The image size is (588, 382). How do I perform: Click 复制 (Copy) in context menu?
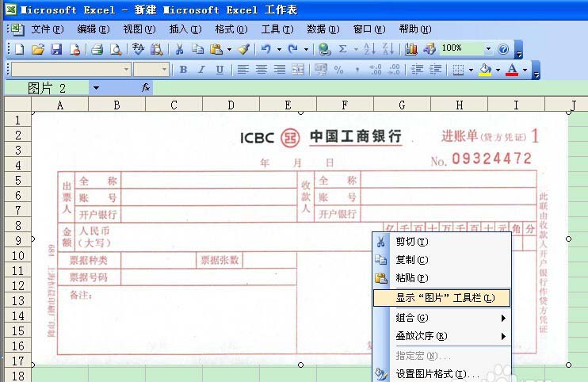411,260
